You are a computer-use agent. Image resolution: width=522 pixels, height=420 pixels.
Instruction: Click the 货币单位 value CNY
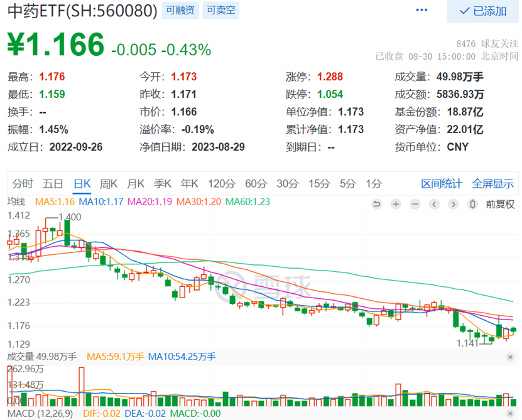click(458, 147)
